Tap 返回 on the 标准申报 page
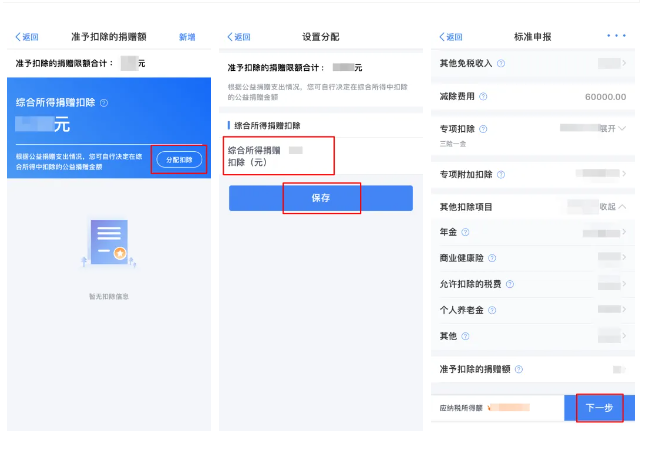The height and width of the screenshot is (458, 650). pos(450,37)
